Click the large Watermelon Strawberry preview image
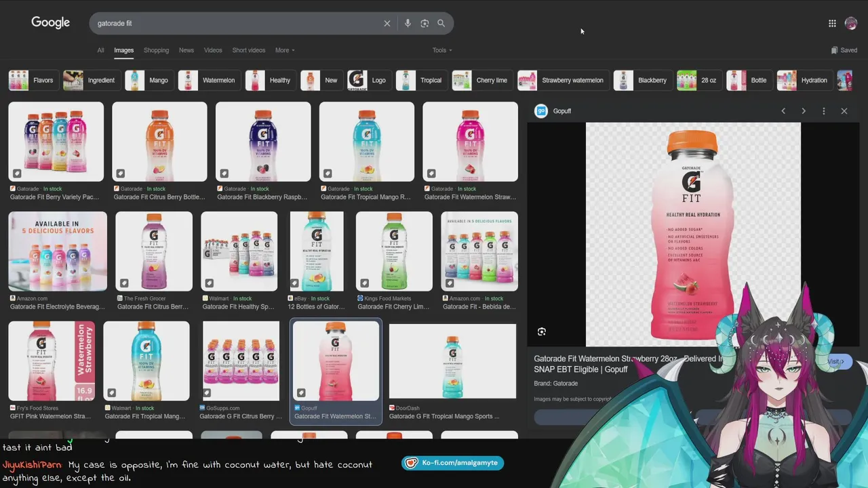The image size is (868, 488). (x=693, y=235)
